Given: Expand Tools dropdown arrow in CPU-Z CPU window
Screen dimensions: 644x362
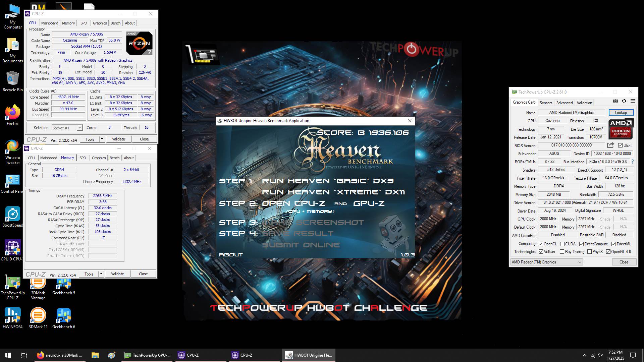Looking at the screenshot, I should click(102, 139).
